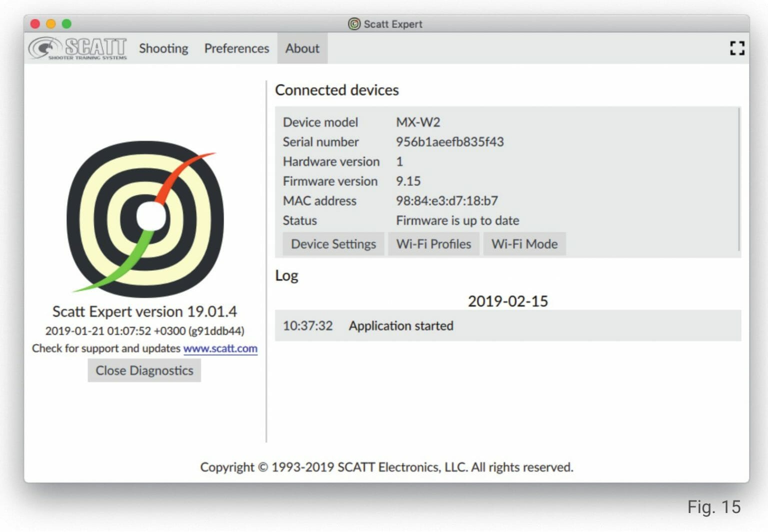Select the About tab
Screen dimensions: 768x532
[302, 48]
